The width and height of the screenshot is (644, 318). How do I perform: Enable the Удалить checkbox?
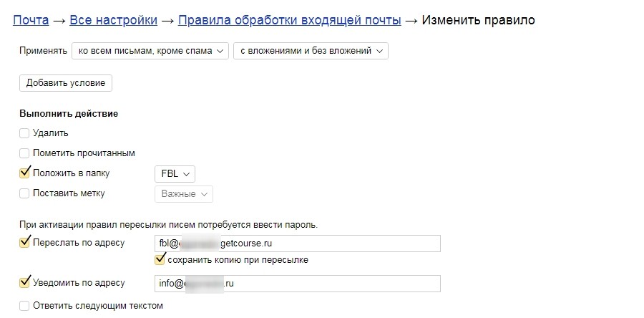[25, 133]
